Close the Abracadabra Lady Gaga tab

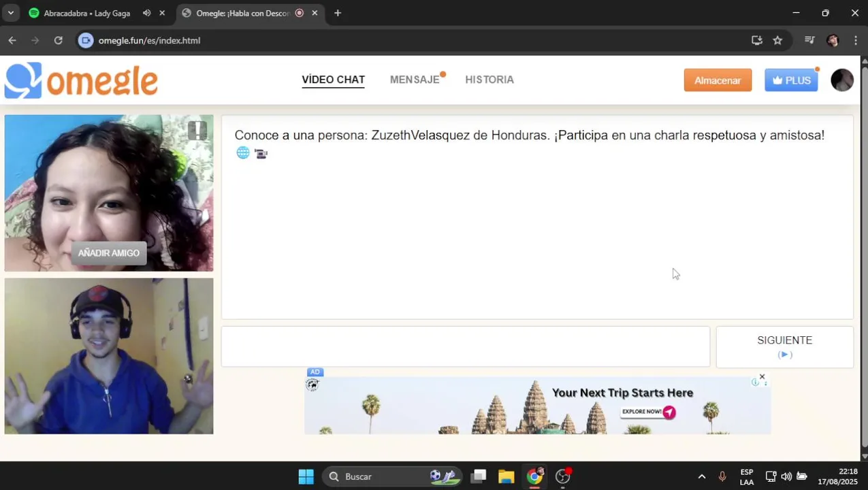pos(162,13)
